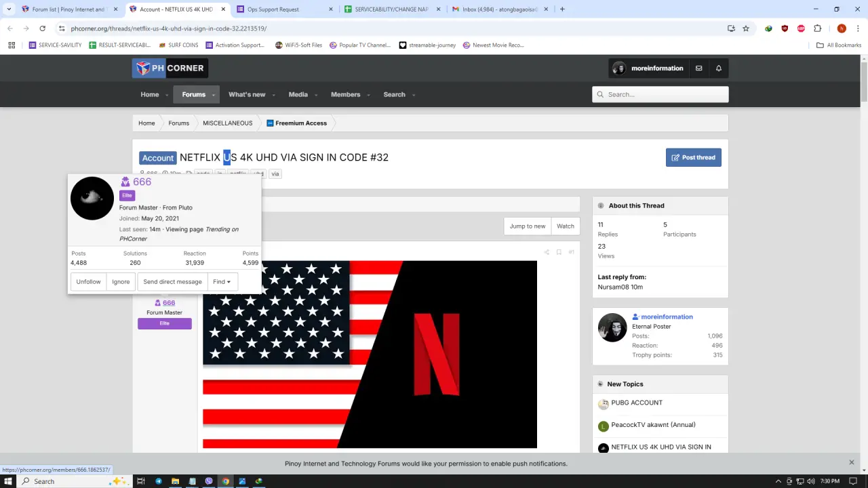Image resolution: width=868 pixels, height=488 pixels.
Task: Open the All Bookmarks folder
Action: pos(839,45)
